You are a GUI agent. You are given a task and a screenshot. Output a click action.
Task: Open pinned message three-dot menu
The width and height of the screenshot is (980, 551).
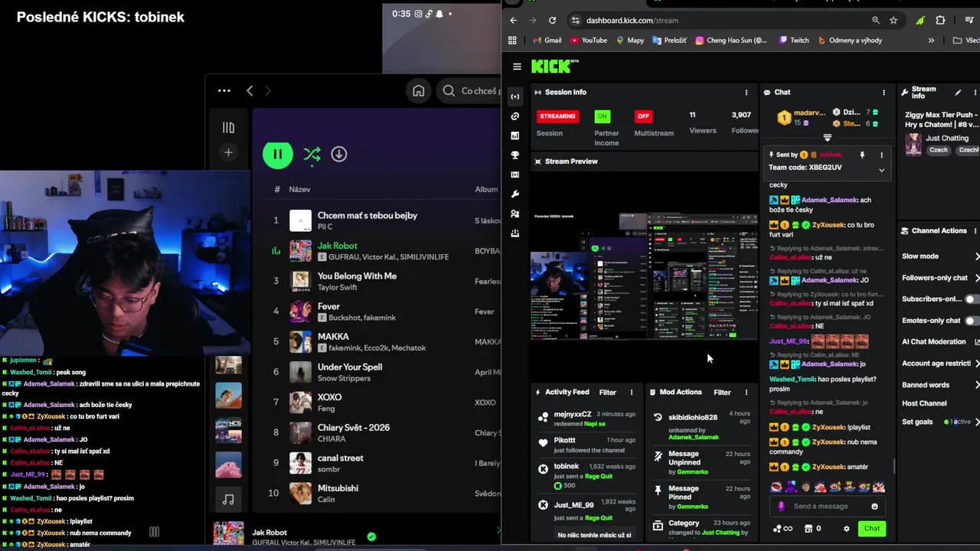881,155
